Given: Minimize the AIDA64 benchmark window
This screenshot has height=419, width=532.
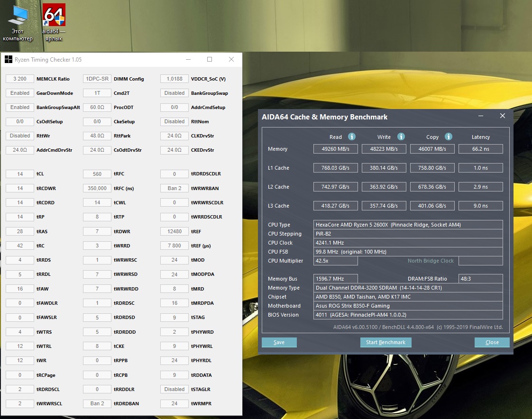Looking at the screenshot, I should point(480,116).
